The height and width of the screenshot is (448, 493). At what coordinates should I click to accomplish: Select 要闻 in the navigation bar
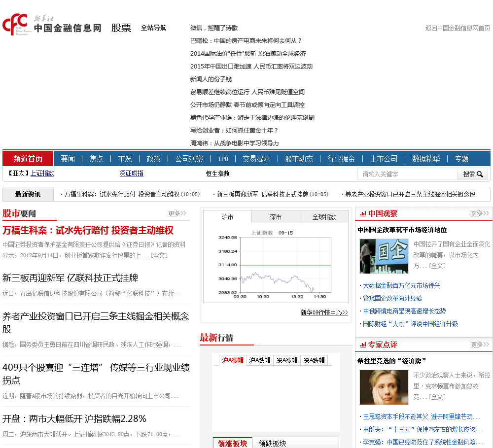68,159
